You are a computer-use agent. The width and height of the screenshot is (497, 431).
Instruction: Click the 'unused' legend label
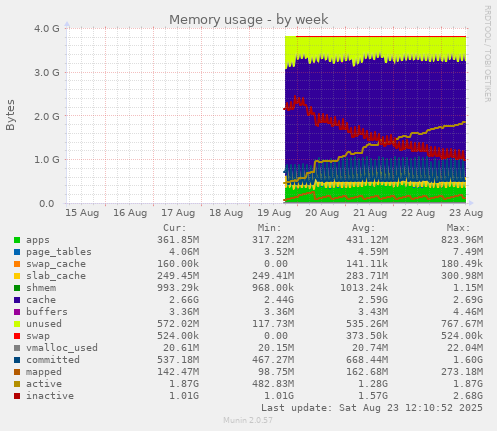click(x=44, y=324)
